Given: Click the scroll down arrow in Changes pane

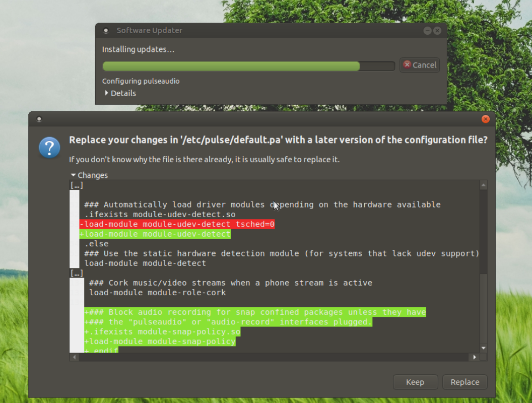Looking at the screenshot, I should coord(484,348).
